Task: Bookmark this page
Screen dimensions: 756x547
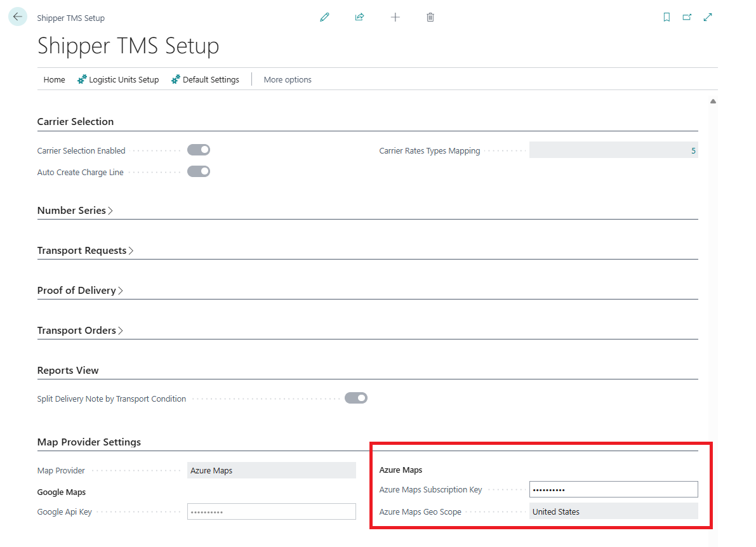Action: pos(666,17)
